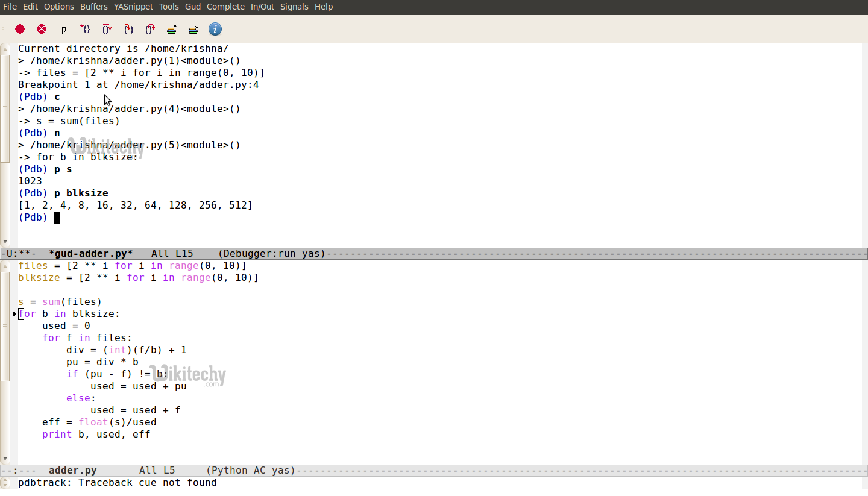Open the Gud menu

point(192,7)
